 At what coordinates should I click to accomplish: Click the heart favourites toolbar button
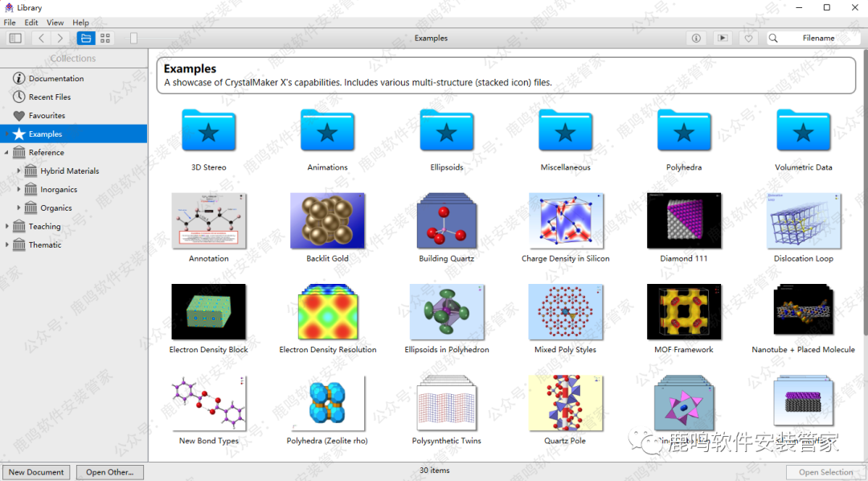tap(748, 38)
